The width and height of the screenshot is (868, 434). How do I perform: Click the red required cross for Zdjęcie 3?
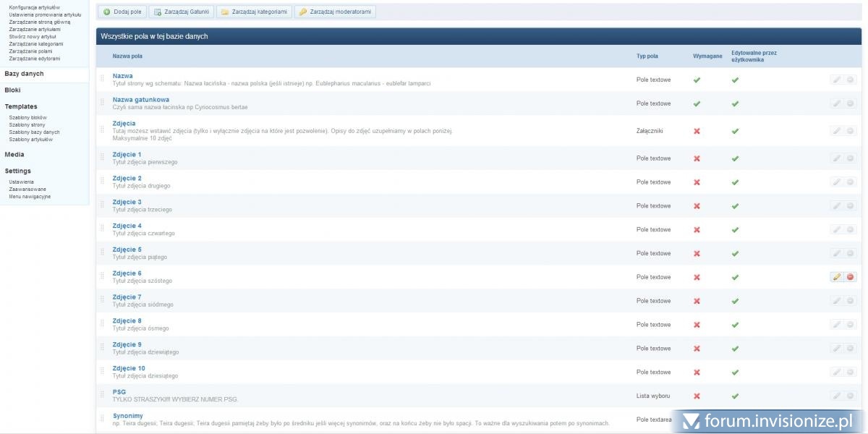(x=697, y=206)
